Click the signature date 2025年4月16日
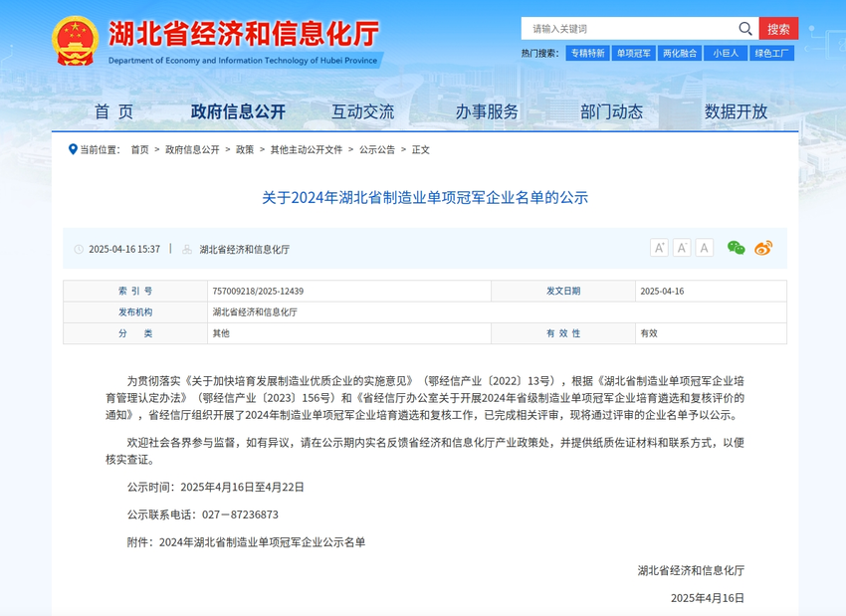This screenshot has height=616, width=846. click(x=708, y=598)
